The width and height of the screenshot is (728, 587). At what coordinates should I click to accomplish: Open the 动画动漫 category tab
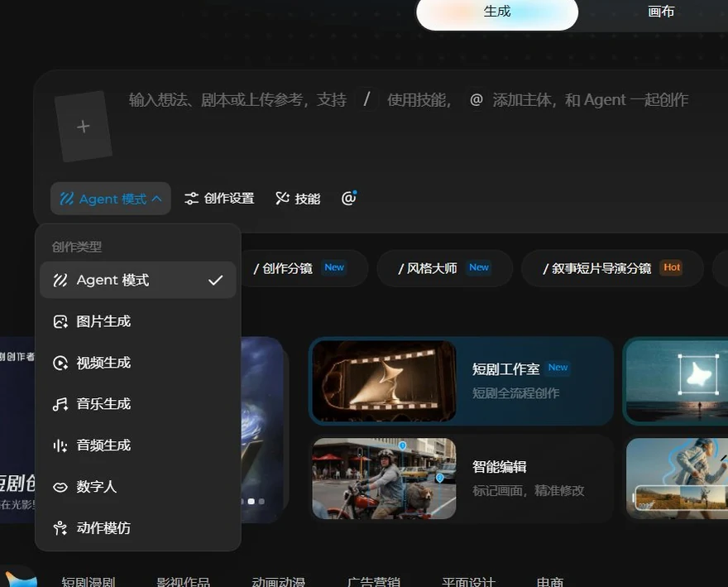(x=279, y=582)
